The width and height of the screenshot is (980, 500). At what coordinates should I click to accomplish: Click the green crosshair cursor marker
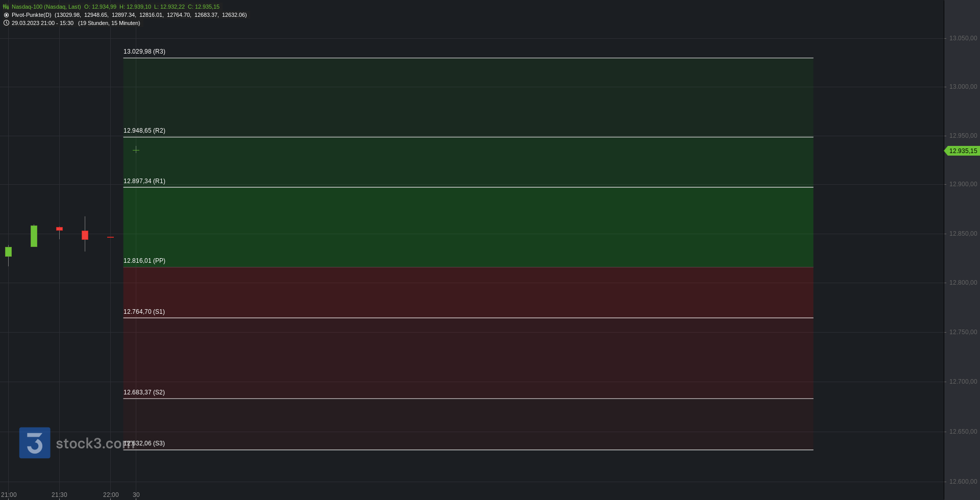click(136, 150)
